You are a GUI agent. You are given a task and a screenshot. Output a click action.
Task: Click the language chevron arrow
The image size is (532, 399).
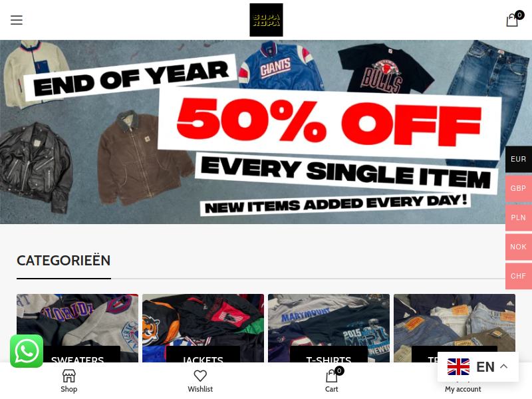504,366
